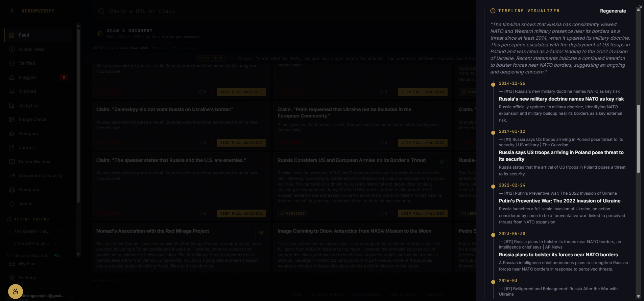Select the Company building icon
The width and height of the screenshot is (644, 301).
click(12, 190)
